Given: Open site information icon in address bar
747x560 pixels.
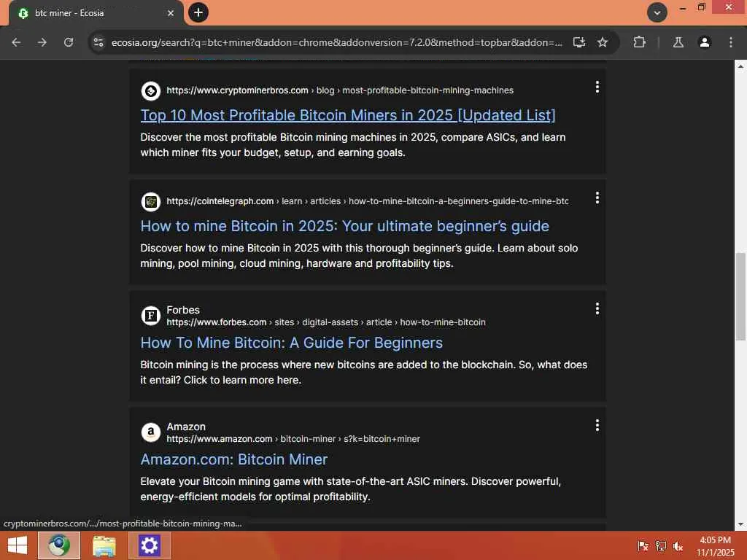Looking at the screenshot, I should 98,42.
